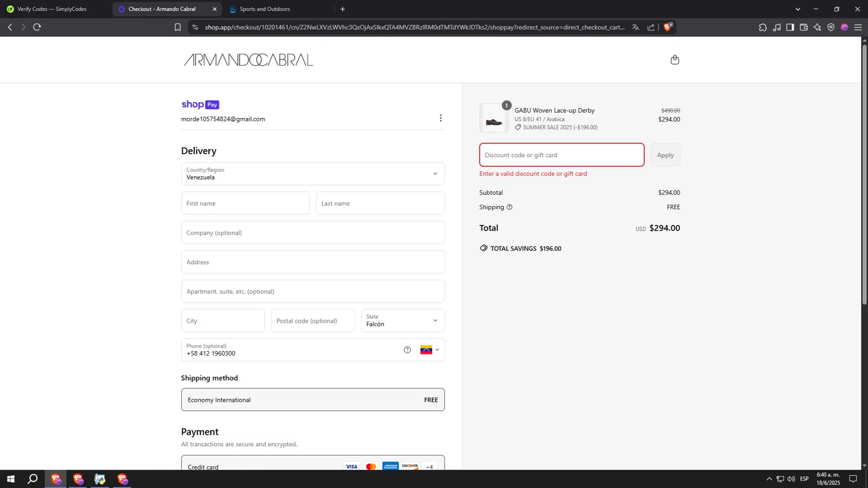868x488 pixels.
Task: Click the Apply discount button
Action: (665, 155)
